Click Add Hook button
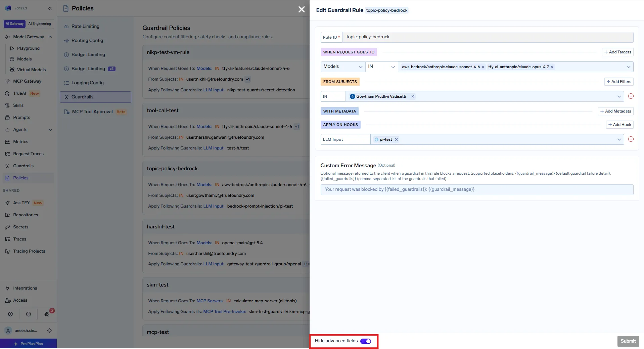 [x=619, y=125]
